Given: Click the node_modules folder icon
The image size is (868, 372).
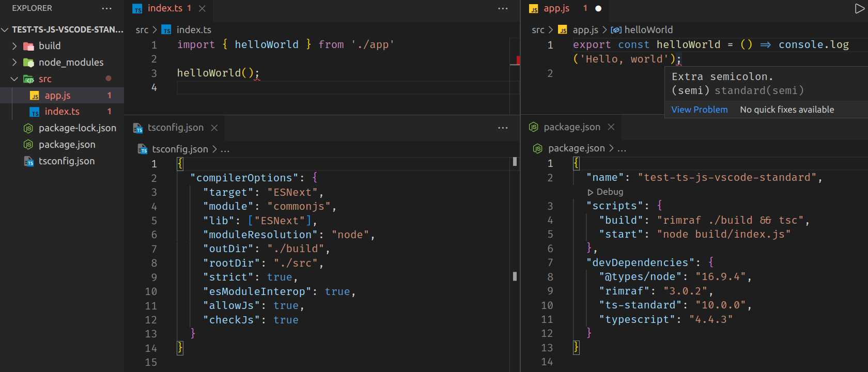Looking at the screenshot, I should [x=29, y=63].
